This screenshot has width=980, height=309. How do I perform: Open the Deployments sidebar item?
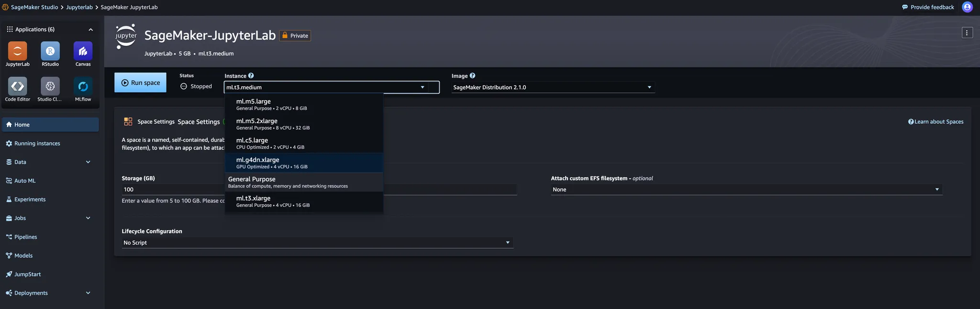(x=31, y=293)
